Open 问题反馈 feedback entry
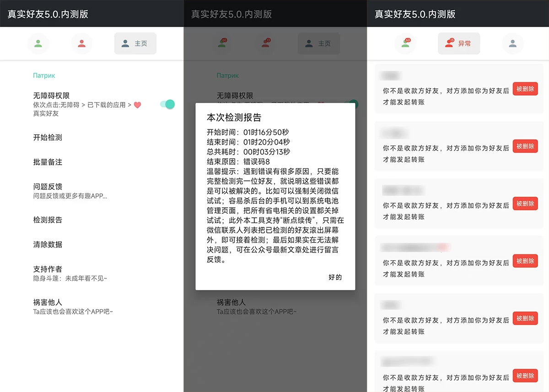549x392 pixels. [47, 187]
